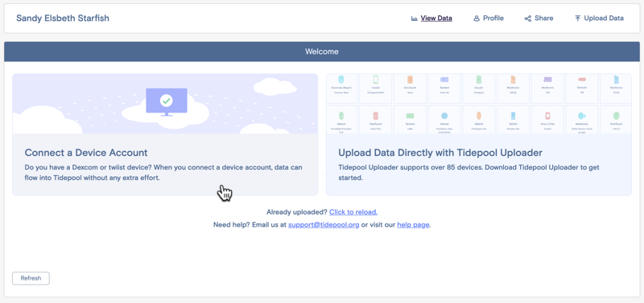Image resolution: width=644 pixels, height=303 pixels.
Task: Follow the Click to reload link
Action: (353, 212)
